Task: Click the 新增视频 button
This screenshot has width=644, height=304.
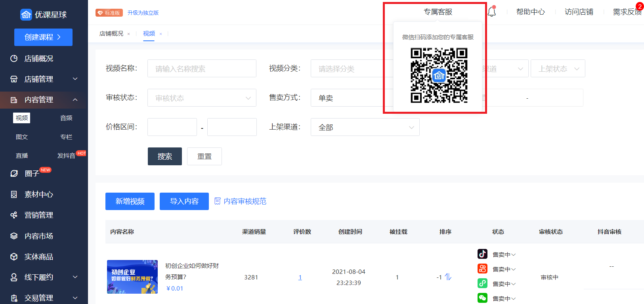Action: (x=130, y=201)
